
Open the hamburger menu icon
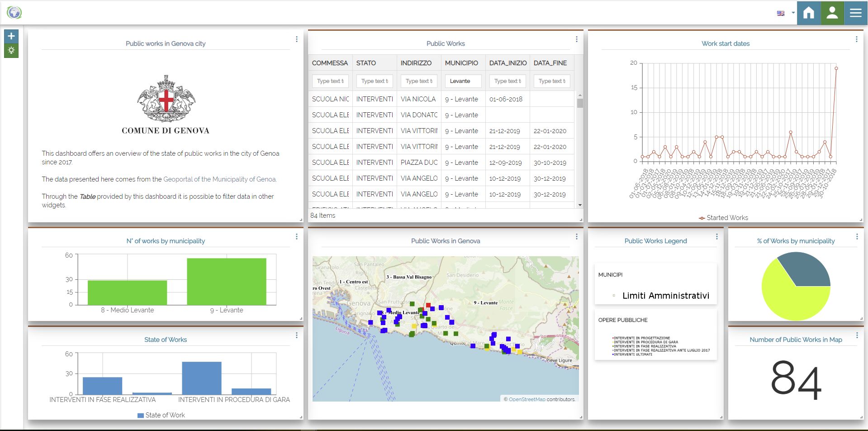click(856, 13)
